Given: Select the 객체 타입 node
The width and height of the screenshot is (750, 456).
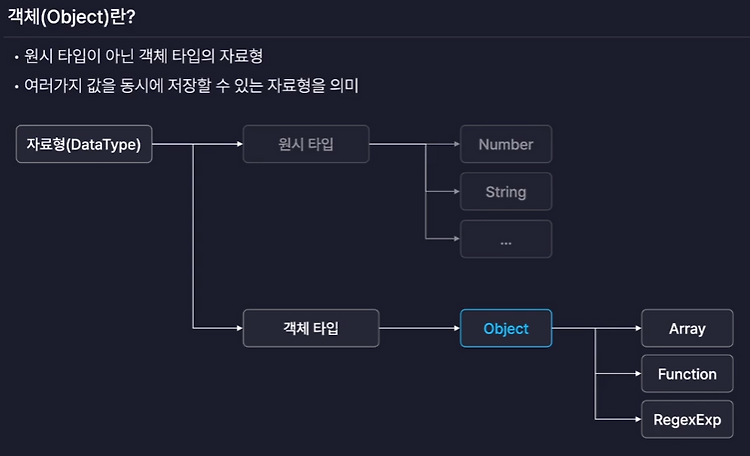Looking at the screenshot, I should click(311, 328).
